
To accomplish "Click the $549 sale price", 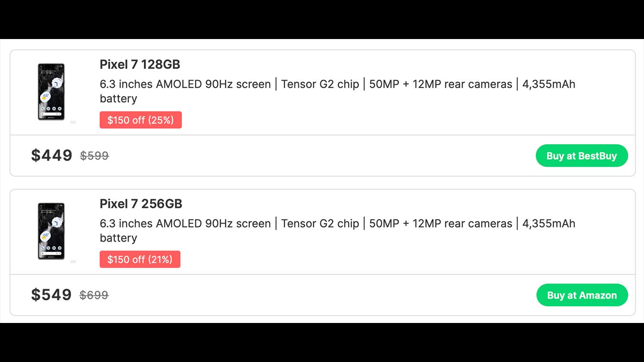I will point(51,295).
